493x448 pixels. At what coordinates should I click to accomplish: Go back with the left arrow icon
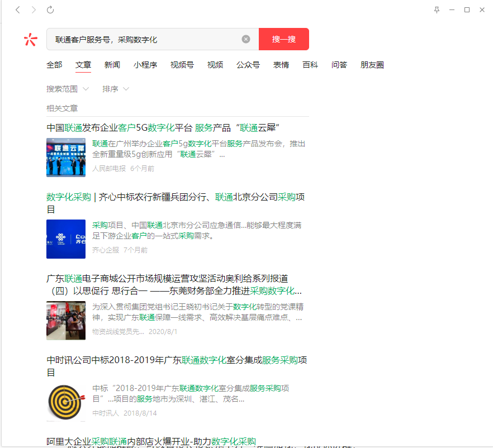[18, 10]
